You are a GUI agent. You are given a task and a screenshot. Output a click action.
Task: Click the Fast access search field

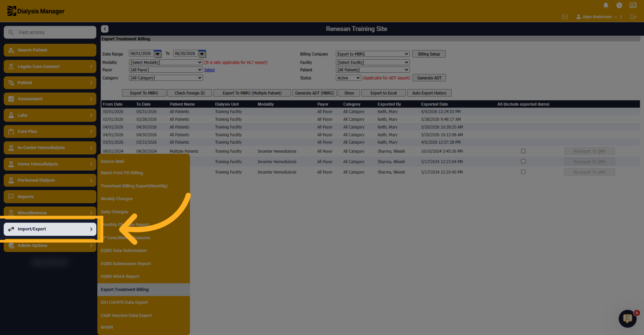click(50, 32)
